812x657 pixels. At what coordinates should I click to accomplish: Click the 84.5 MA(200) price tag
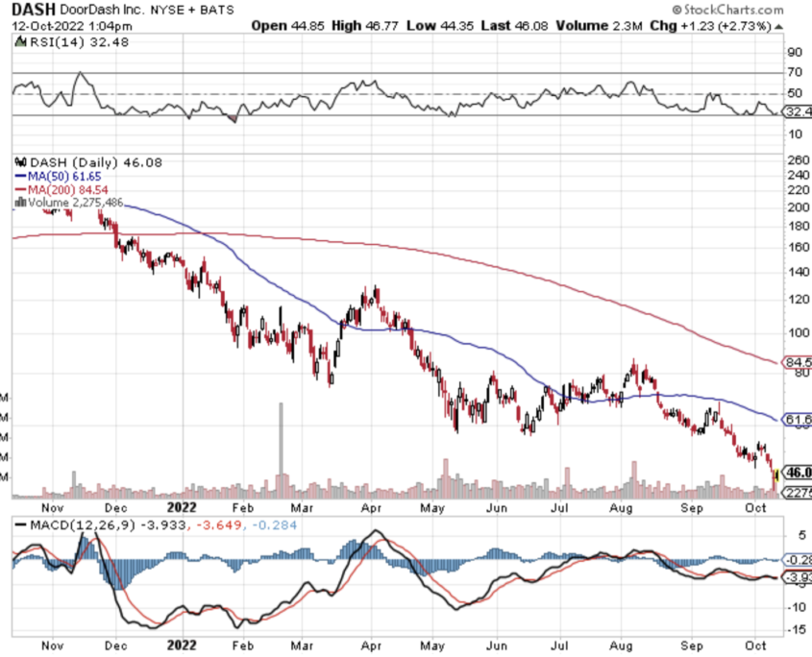(798, 362)
